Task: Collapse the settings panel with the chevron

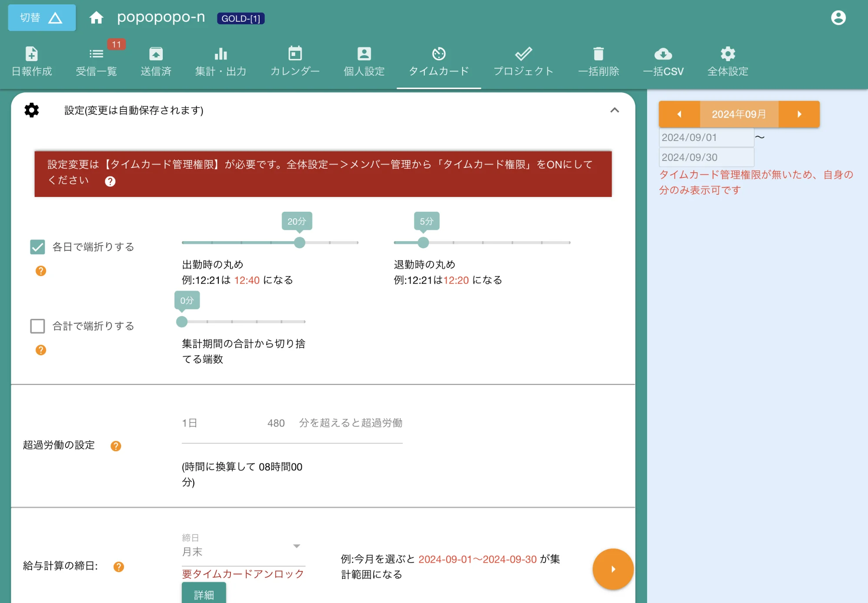Action: 615,111
